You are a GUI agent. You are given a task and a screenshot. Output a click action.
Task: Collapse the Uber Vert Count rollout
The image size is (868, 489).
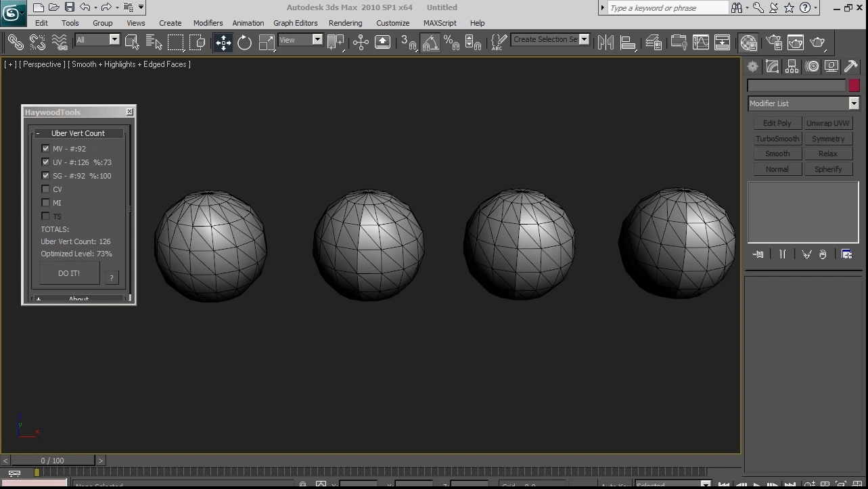tap(78, 133)
